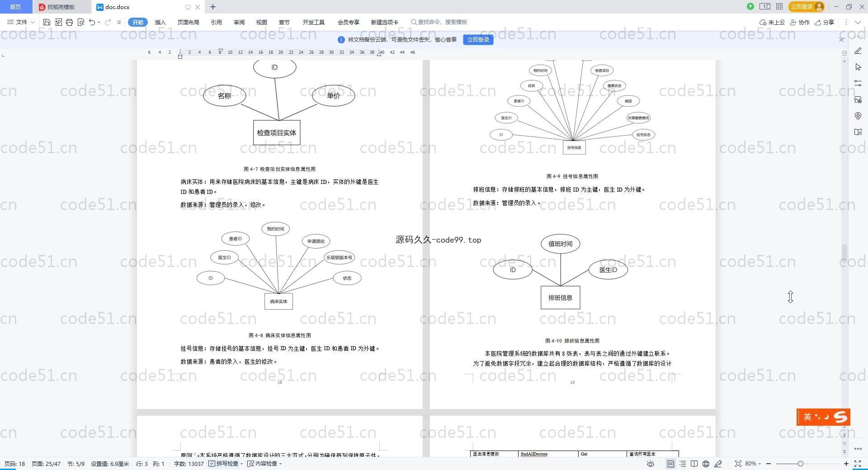
Task: Click the sidebar bottom more dots
Action: (x=858, y=449)
